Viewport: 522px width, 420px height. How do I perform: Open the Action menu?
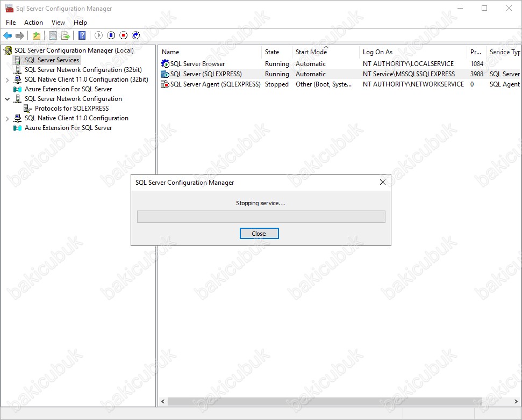[x=34, y=22]
